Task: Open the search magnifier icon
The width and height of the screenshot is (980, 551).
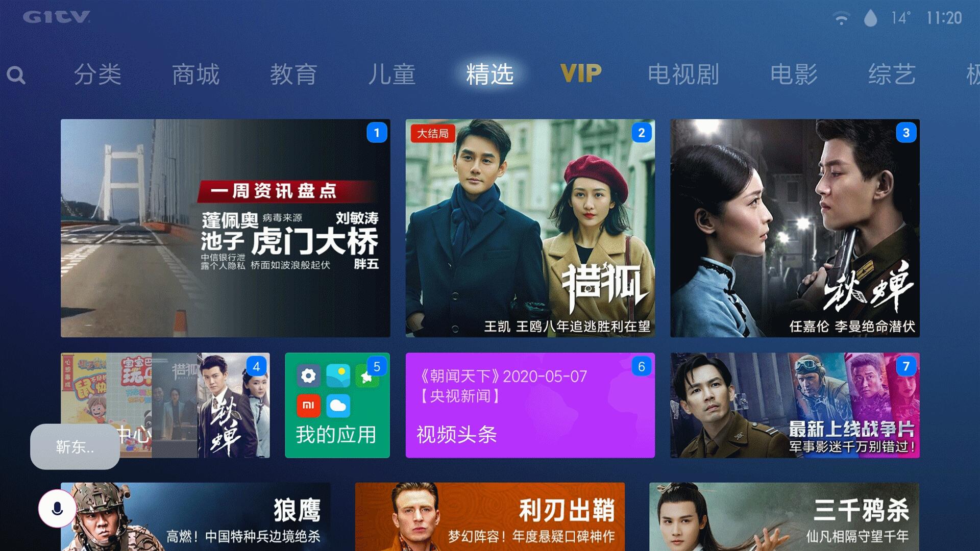Action: [x=16, y=76]
